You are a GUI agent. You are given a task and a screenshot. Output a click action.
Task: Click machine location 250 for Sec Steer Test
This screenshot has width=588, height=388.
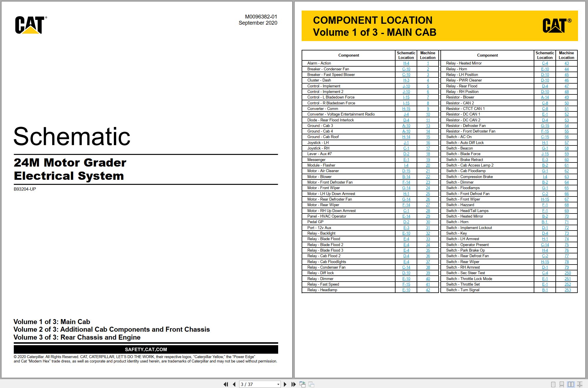568,273
